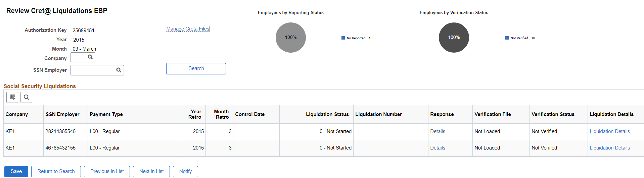Viewport: 644px width, 178px height.
Task: Click Month value 03 - March
Action: 84,49
